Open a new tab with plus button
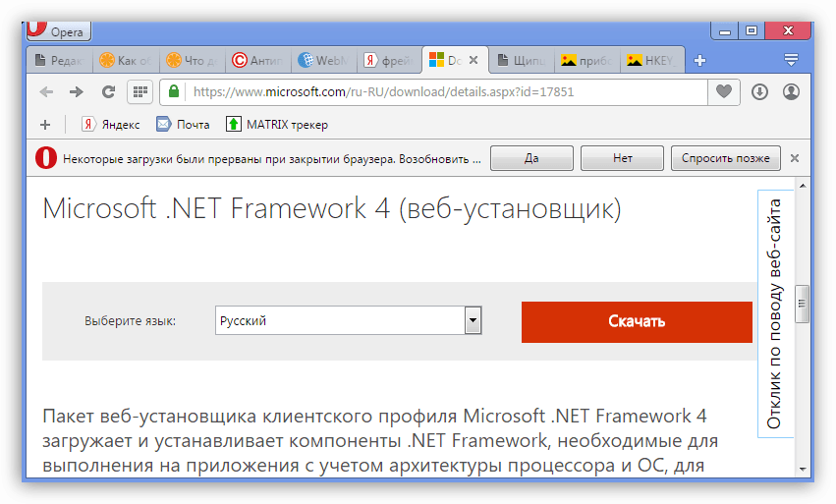The width and height of the screenshot is (836, 504). click(700, 61)
